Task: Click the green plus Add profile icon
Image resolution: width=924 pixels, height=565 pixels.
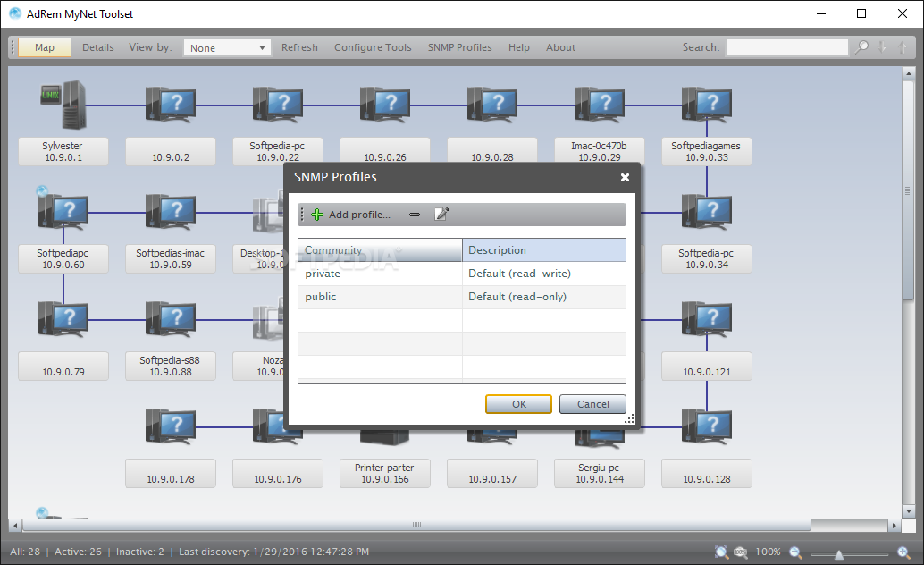Action: coord(317,215)
